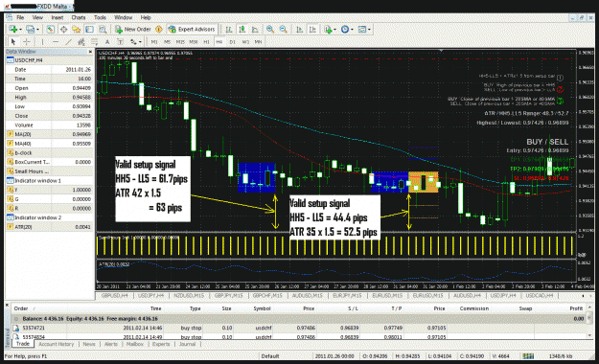
Task: Select the vertical line drawing tool
Action: [x=43, y=41]
